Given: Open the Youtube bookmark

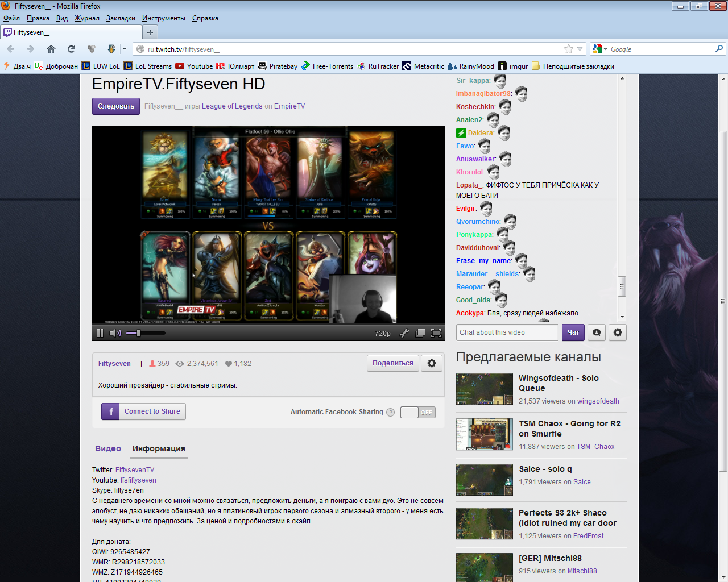Looking at the screenshot, I should click(194, 66).
